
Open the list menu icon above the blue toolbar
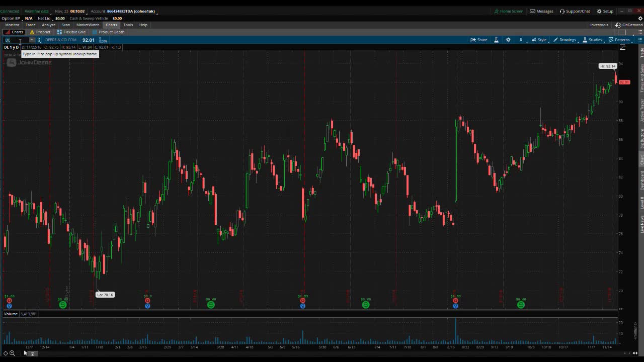coord(640,32)
